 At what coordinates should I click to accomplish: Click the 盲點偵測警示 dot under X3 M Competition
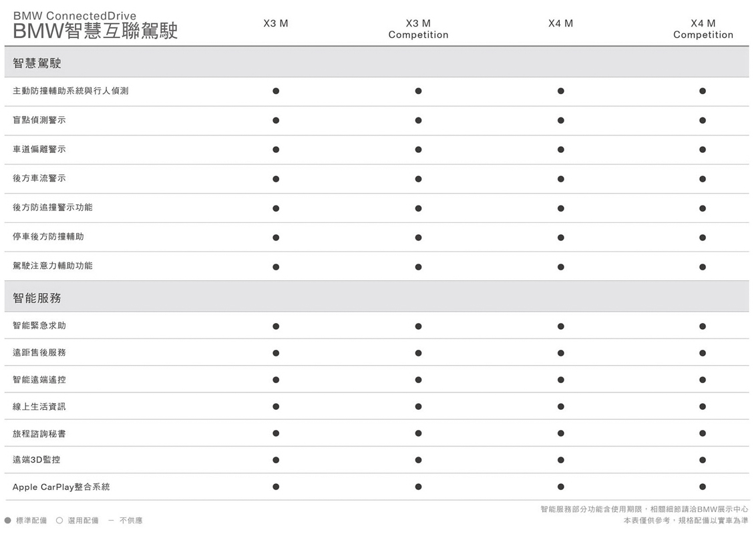point(418,121)
